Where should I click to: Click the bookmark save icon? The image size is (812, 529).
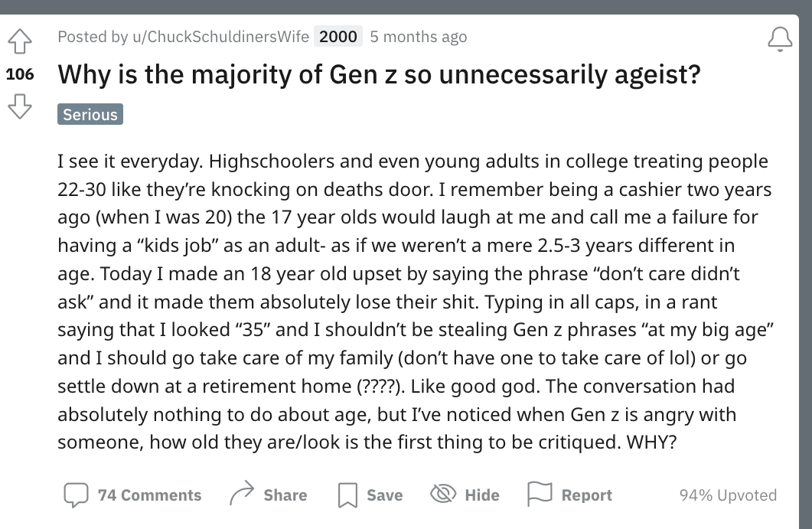click(x=347, y=495)
